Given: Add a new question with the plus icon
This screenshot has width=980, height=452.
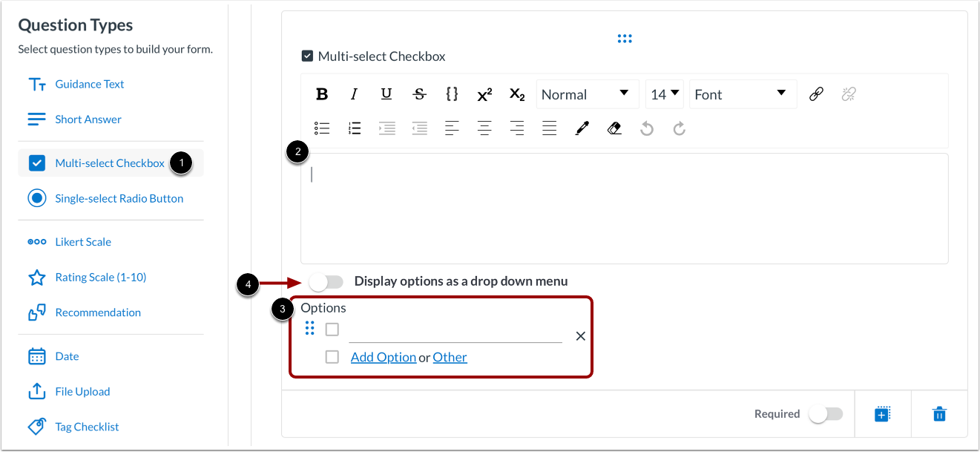Looking at the screenshot, I should [x=882, y=413].
